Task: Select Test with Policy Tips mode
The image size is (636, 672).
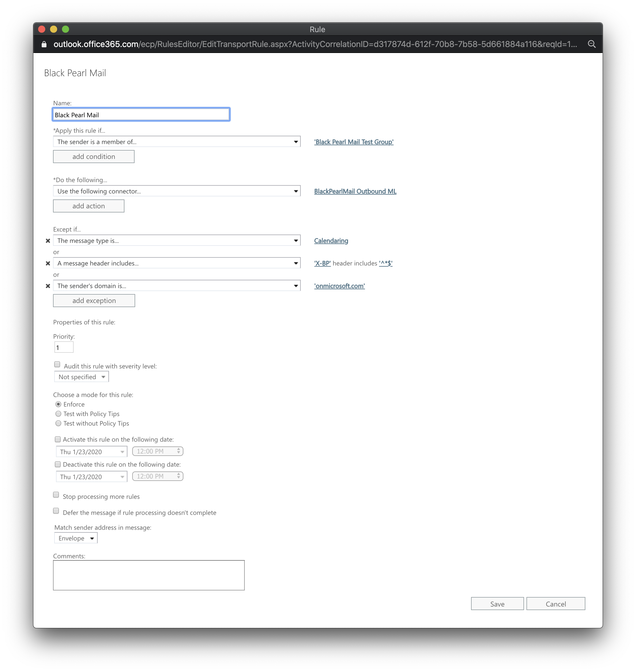Action: pyautogui.click(x=58, y=414)
